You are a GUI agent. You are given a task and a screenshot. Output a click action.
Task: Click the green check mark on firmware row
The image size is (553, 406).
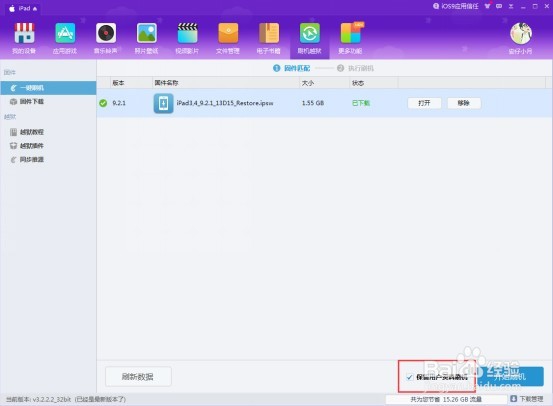103,103
